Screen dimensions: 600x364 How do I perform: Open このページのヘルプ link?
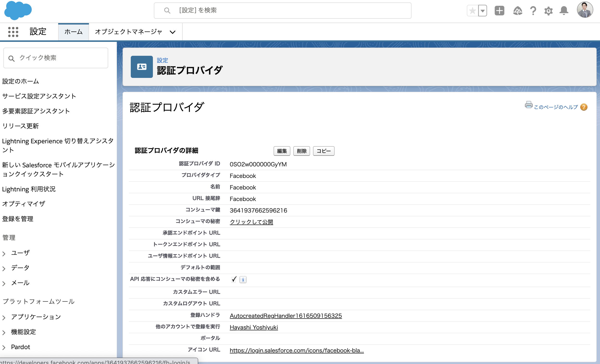point(556,107)
